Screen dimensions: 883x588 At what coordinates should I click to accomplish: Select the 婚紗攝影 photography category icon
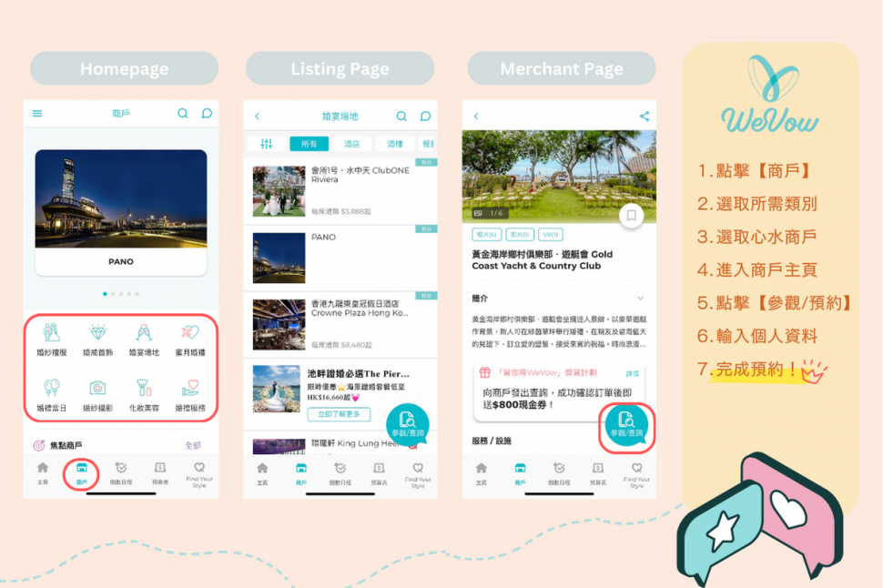tap(97, 390)
